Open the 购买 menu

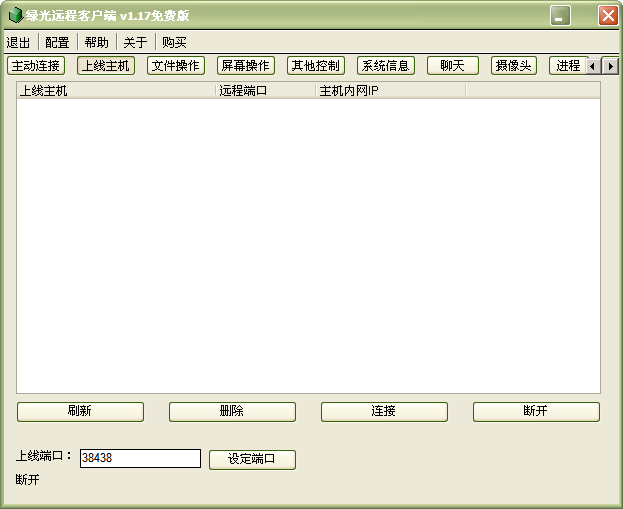(x=174, y=42)
